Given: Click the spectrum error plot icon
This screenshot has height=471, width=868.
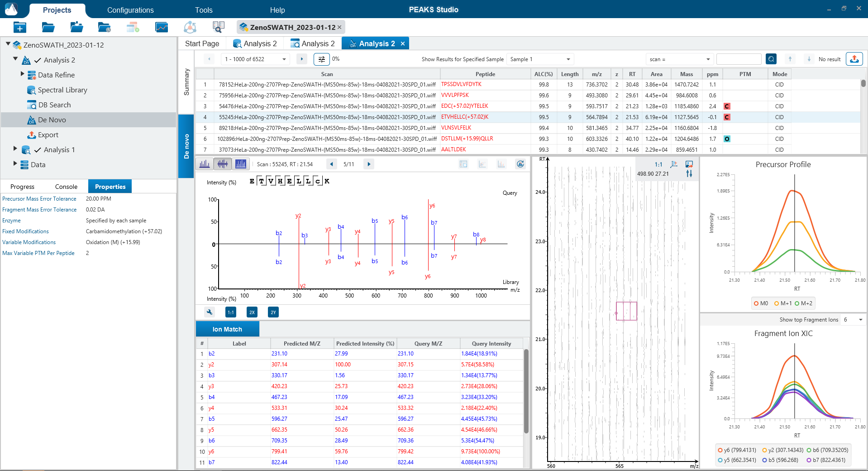Looking at the screenshot, I should pos(482,164).
